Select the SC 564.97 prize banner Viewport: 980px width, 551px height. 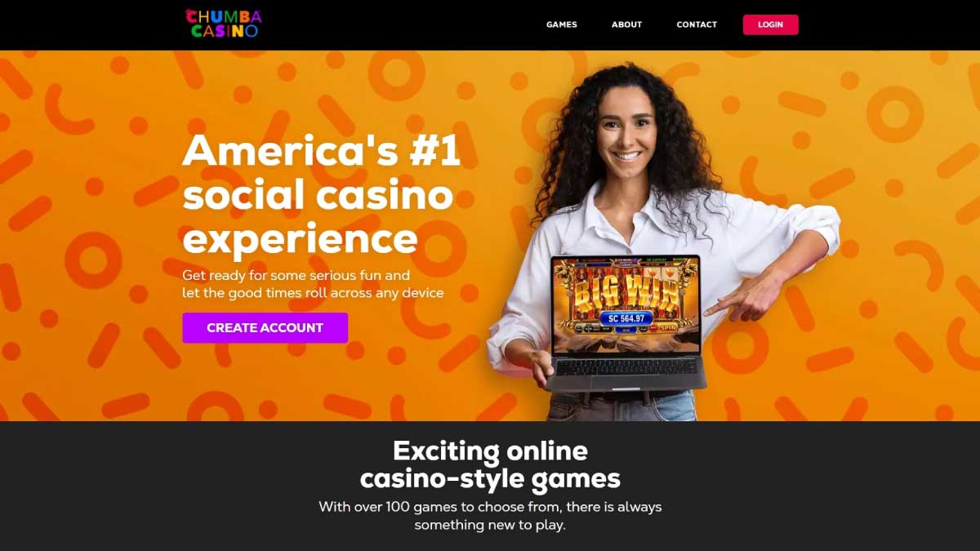626,318
